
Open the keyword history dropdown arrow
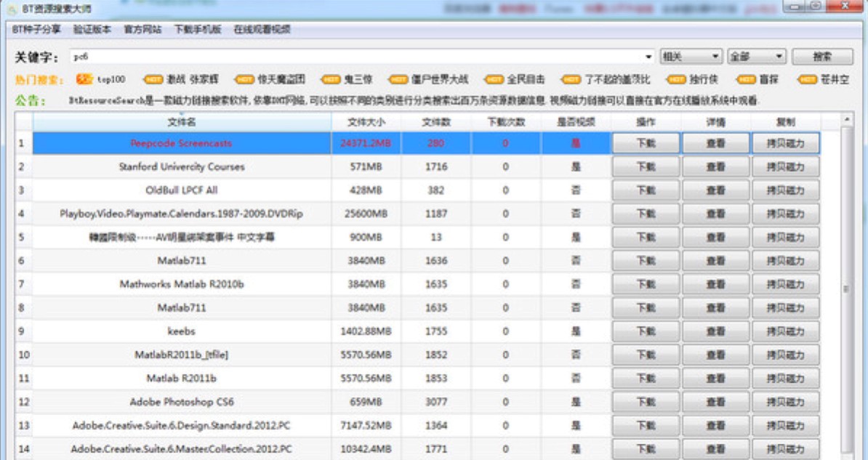[649, 57]
